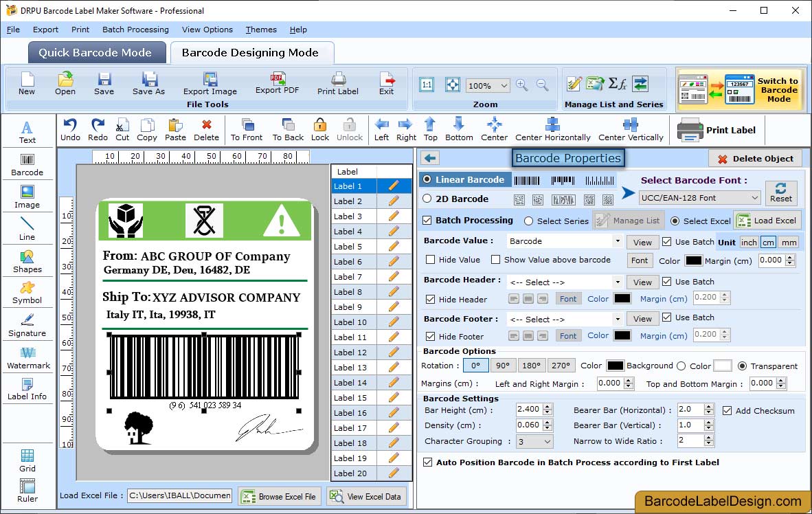This screenshot has height=514, width=812.
Task: Go back with the blue arrow button
Action: coord(430,158)
